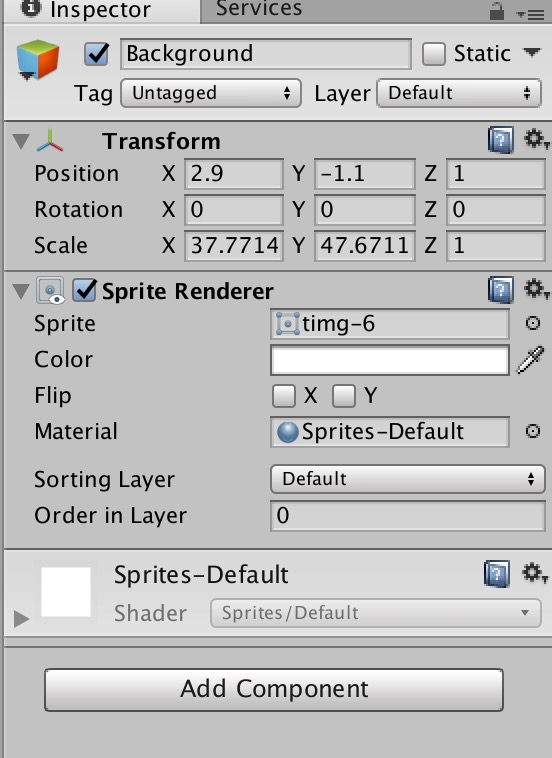
Task: Click the Material field Sprites-Default
Action: tap(390, 431)
